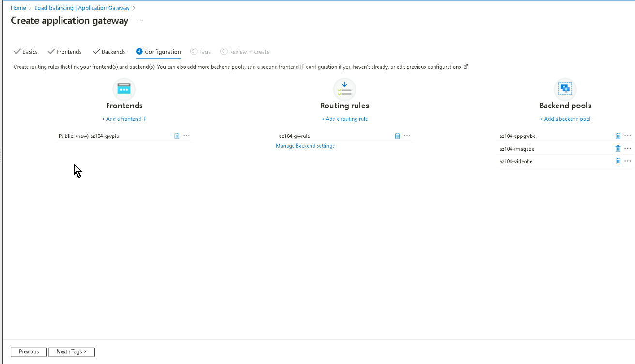Open Load balancing | Application Gateway breadcrumb

click(x=82, y=8)
